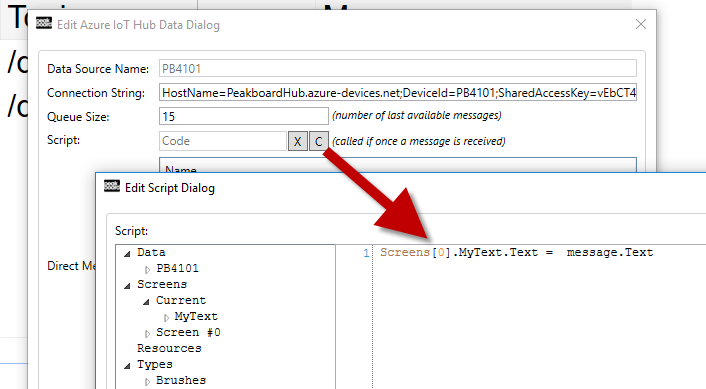Expand the Brushes tree node

(147, 381)
